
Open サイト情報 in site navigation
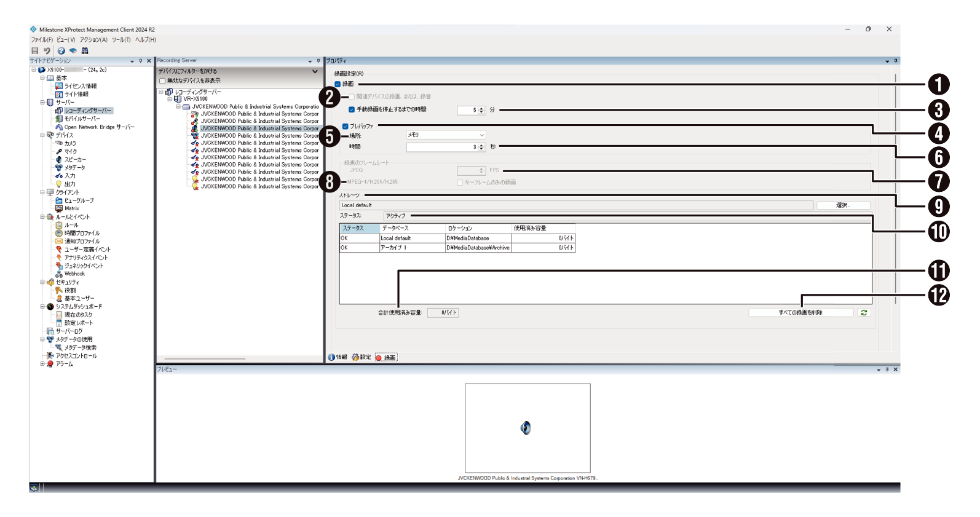pyautogui.click(x=76, y=94)
